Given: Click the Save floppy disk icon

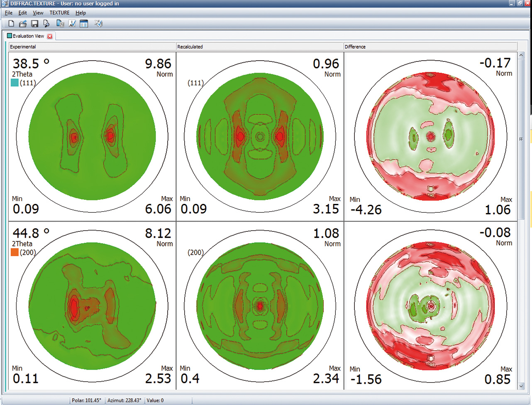Looking at the screenshot, I should (x=34, y=24).
